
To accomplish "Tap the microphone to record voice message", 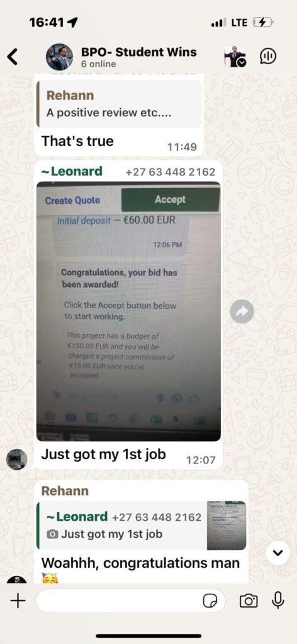I will pyautogui.click(x=278, y=600).
